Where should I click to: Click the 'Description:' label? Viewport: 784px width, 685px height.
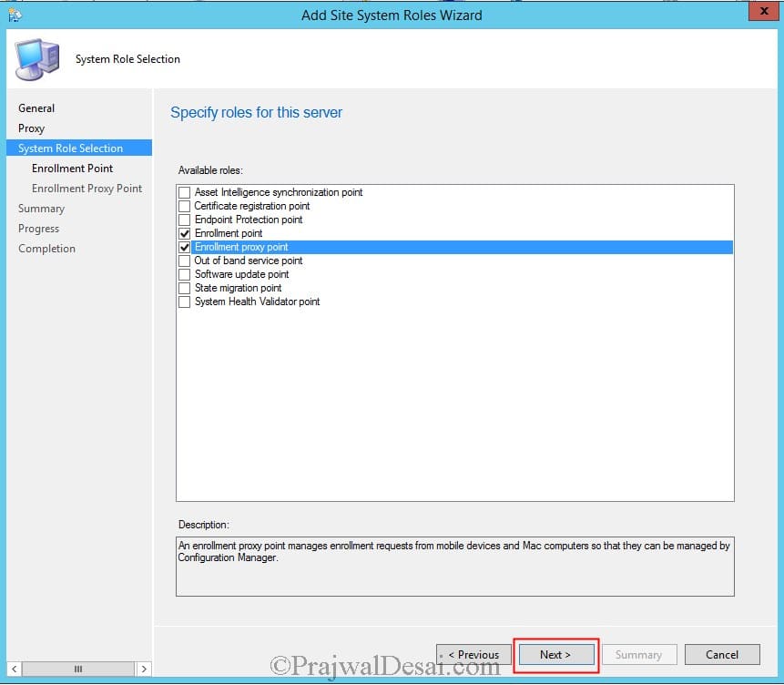[x=203, y=525]
